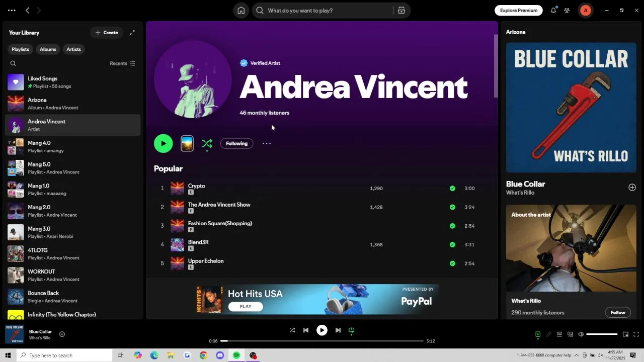Viewport: 644px width, 362px height.
Task: Filter library by Albums
Action: [48, 49]
